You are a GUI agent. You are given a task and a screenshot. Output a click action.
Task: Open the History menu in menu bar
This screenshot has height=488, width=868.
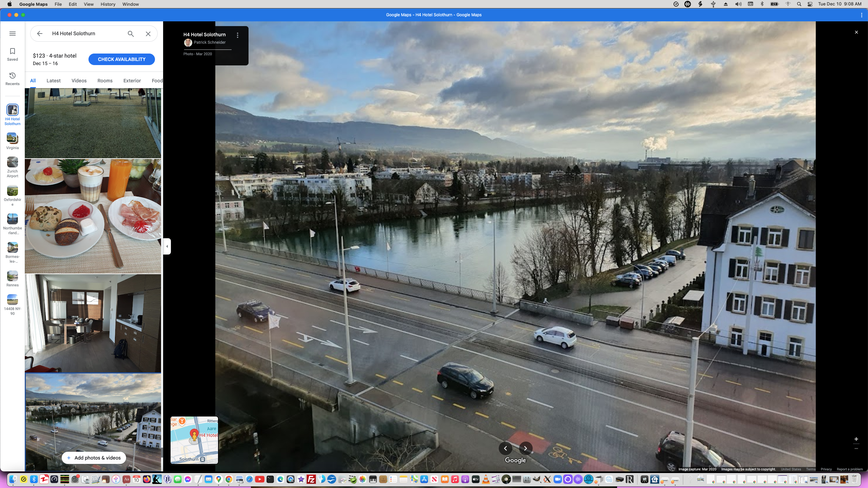[x=108, y=4]
